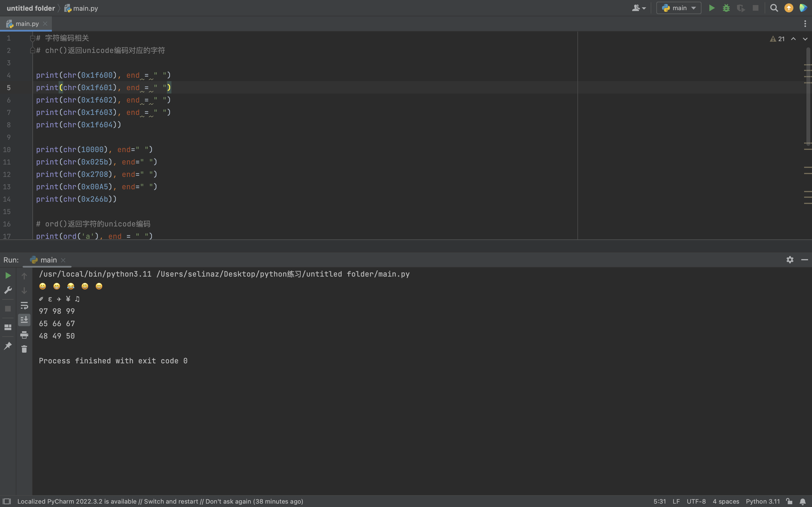Open the user account dropdown
This screenshot has width=812, height=507.
coord(639,8)
